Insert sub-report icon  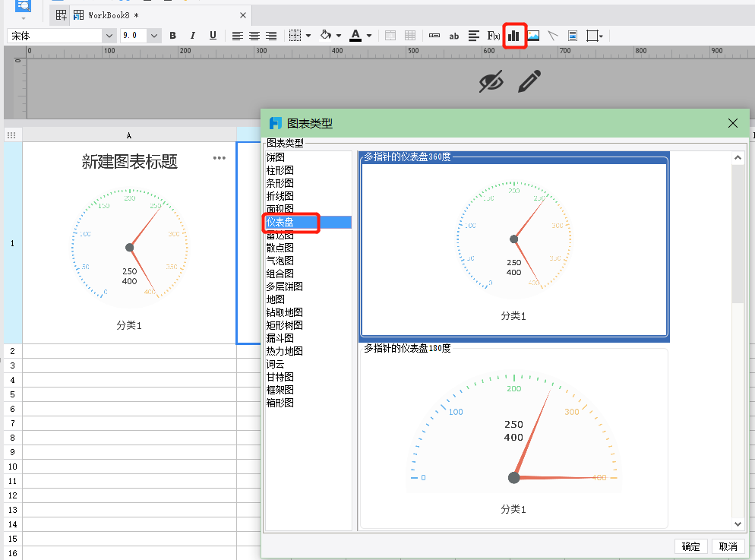573,36
